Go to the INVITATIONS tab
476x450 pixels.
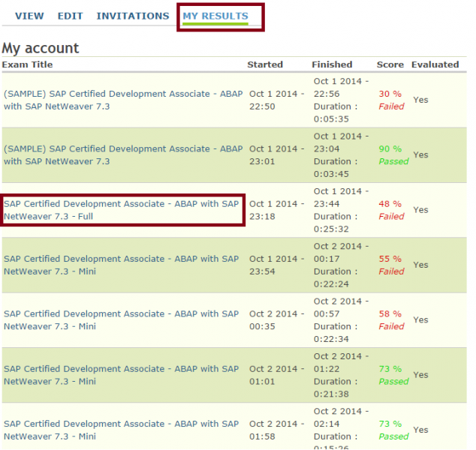coord(132,16)
